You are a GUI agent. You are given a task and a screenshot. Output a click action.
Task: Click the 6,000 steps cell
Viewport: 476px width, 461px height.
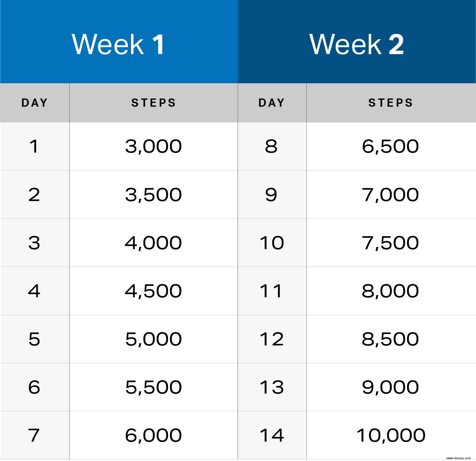(x=153, y=435)
